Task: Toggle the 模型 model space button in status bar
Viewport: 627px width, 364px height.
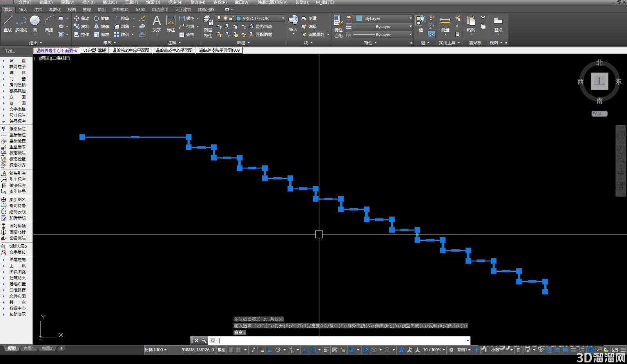Action: click(221, 350)
